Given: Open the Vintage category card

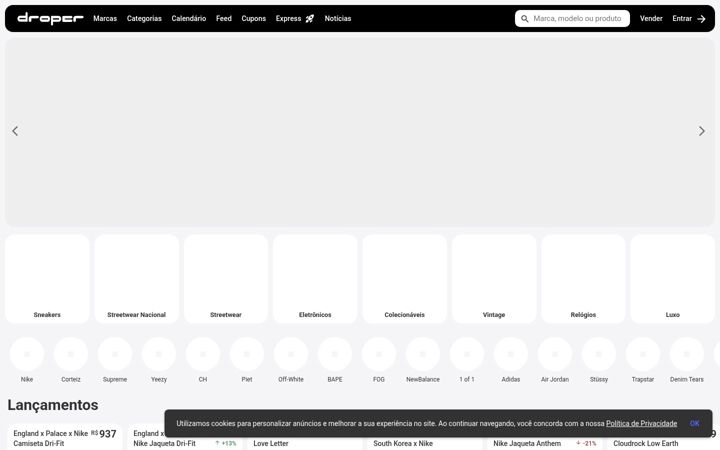Looking at the screenshot, I should [494, 279].
